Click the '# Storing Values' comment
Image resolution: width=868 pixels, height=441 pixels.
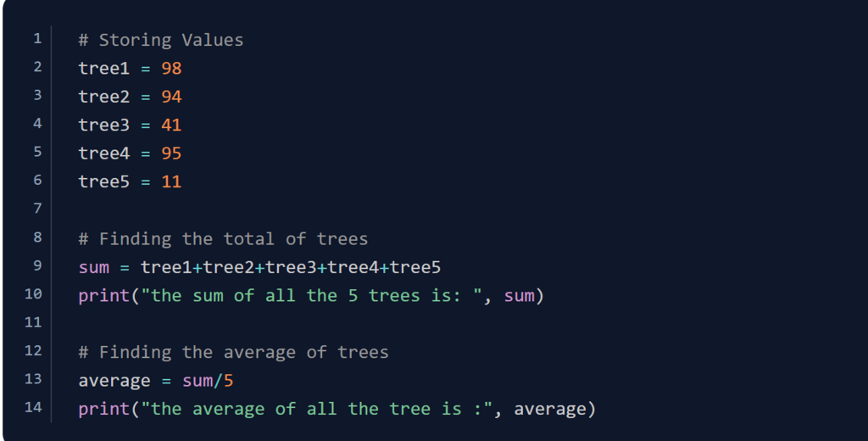pyautogui.click(x=160, y=40)
